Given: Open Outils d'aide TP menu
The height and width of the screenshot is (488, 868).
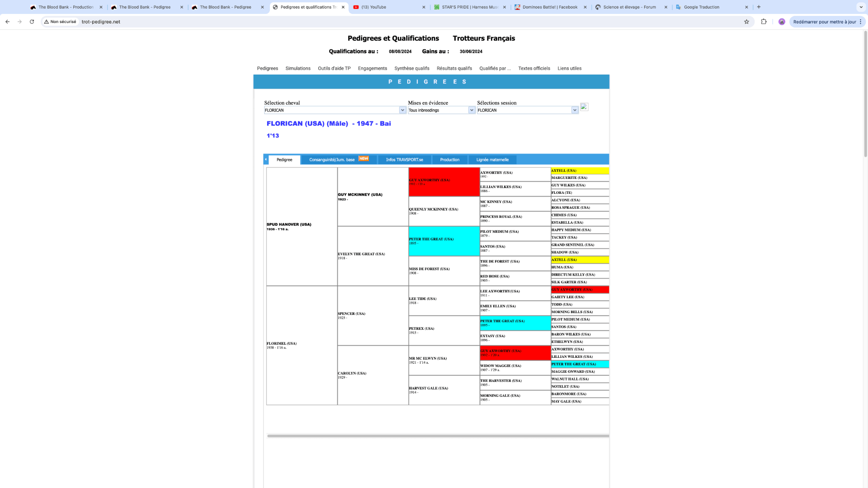Looking at the screenshot, I should click(x=334, y=68).
